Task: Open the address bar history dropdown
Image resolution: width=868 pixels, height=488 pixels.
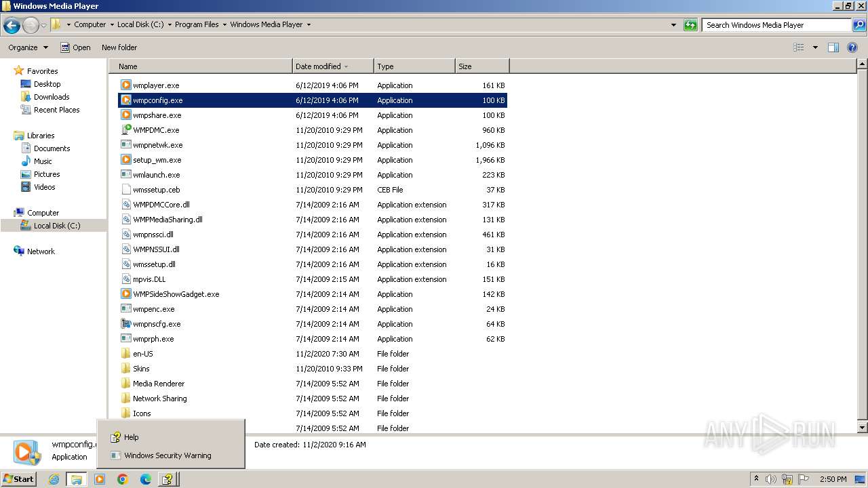Action: 673,25
